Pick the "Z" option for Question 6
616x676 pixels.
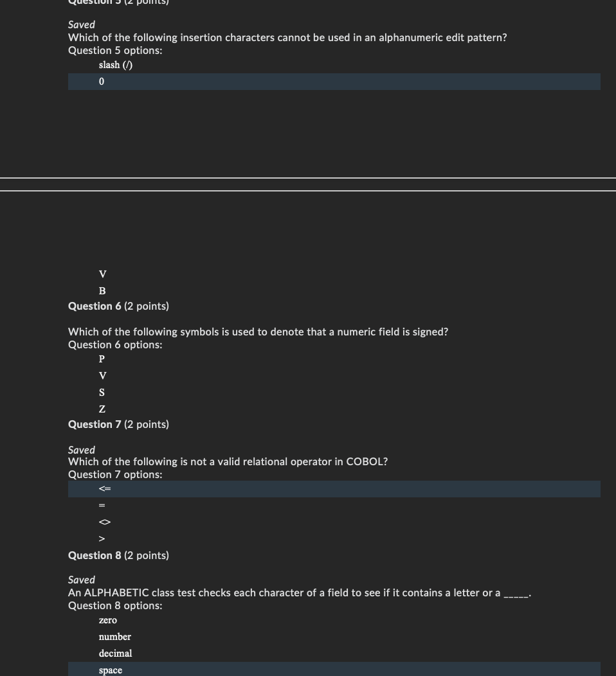101,409
